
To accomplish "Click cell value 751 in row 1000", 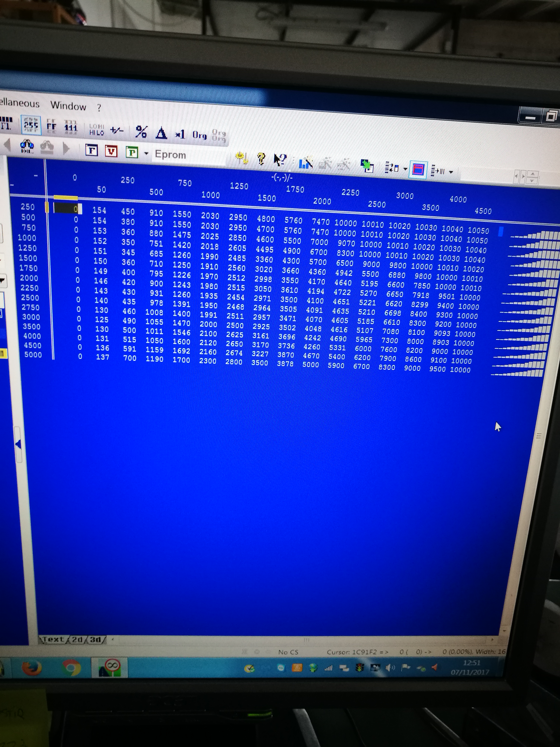I will (156, 243).
